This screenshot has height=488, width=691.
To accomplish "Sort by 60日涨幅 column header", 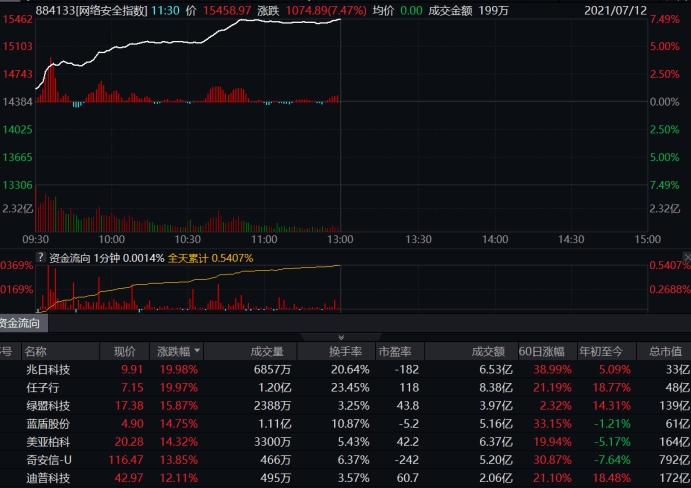I will (543, 351).
